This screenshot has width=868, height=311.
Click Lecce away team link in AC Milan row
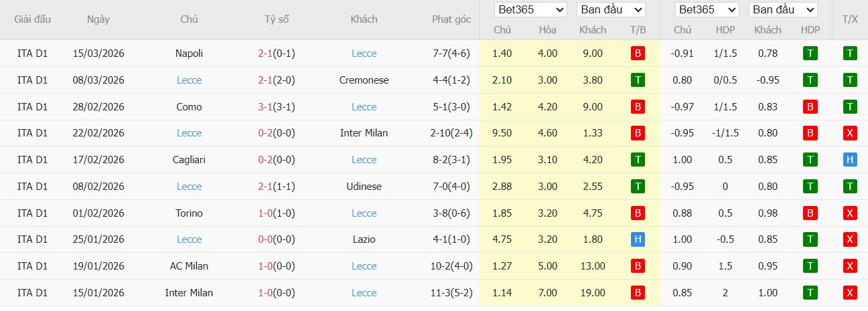point(364,266)
